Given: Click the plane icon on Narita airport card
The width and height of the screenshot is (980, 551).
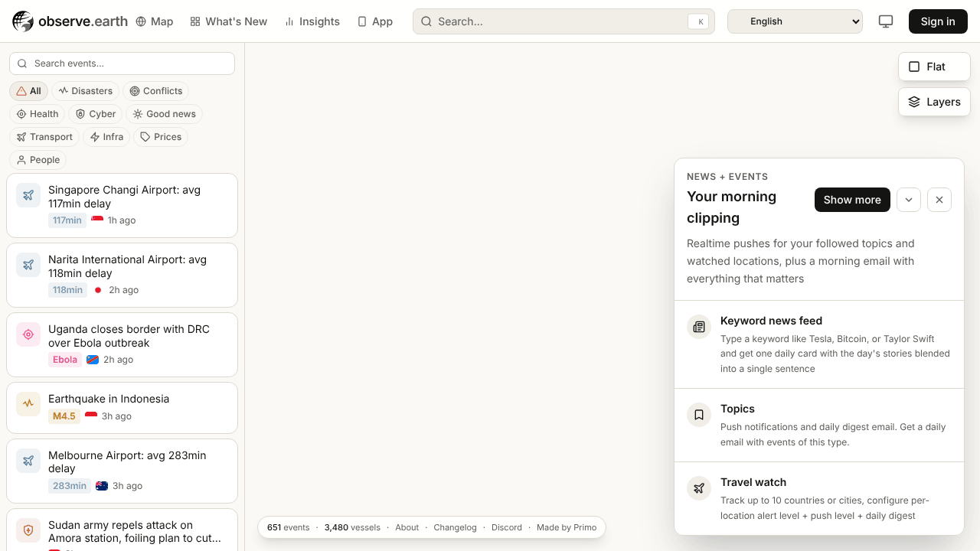Looking at the screenshot, I should pos(28,265).
